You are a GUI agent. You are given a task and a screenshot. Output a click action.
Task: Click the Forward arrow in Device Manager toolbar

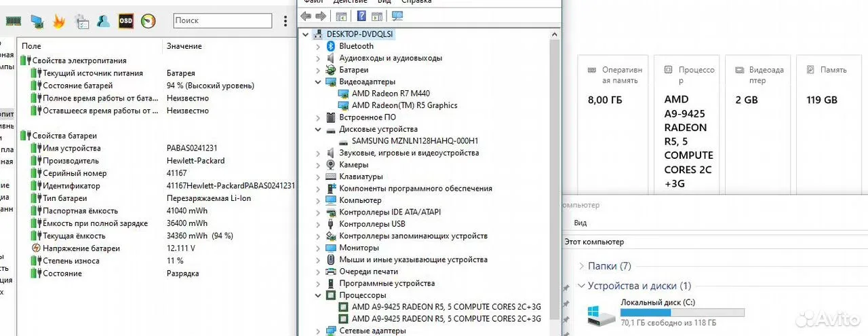pos(321,16)
